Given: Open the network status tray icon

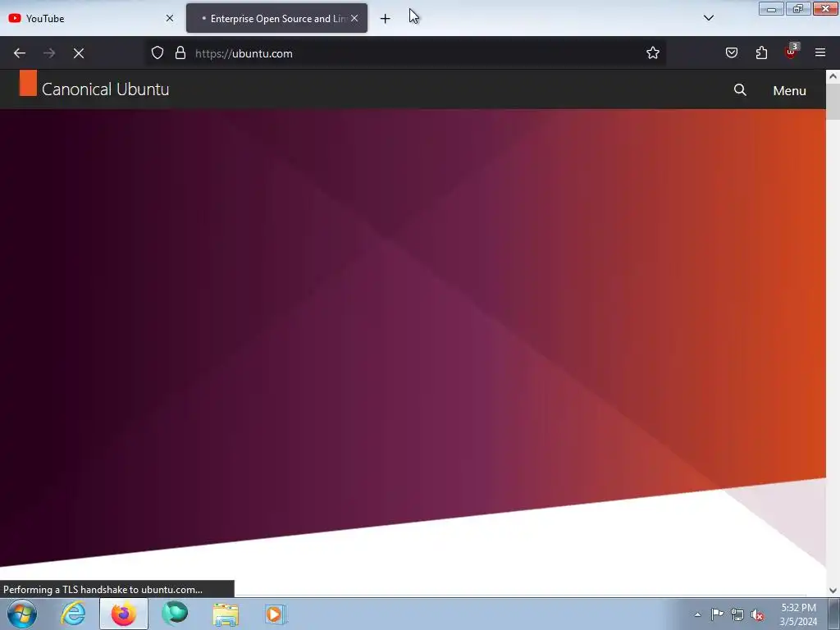Looking at the screenshot, I should (737, 614).
